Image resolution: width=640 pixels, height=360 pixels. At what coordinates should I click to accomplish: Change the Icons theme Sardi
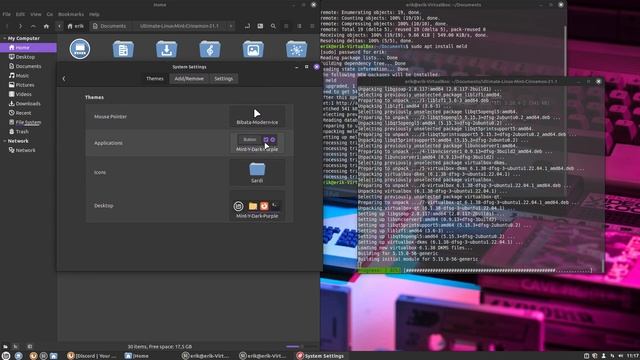click(257, 172)
